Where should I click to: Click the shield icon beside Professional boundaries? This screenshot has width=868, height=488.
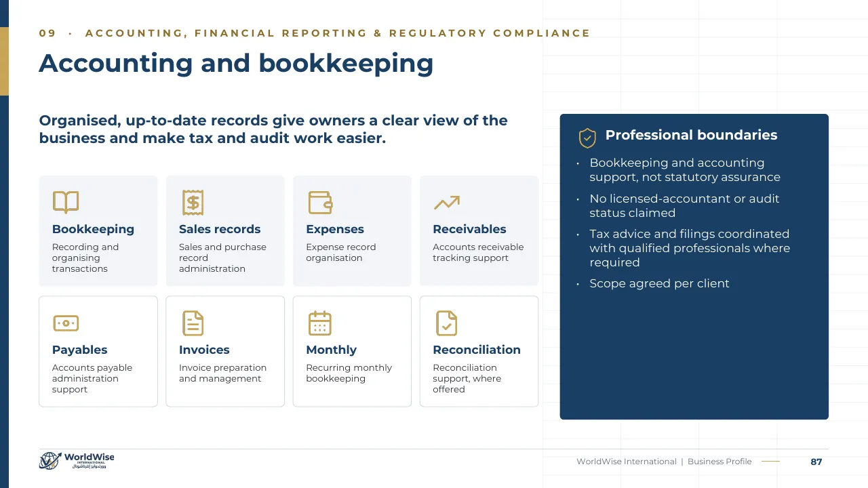(587, 138)
